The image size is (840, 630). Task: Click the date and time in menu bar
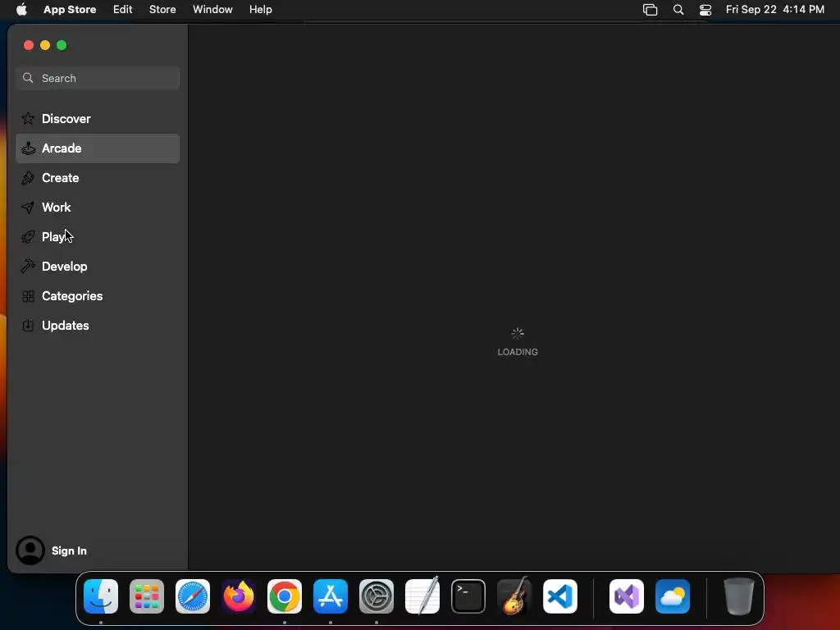coord(774,10)
